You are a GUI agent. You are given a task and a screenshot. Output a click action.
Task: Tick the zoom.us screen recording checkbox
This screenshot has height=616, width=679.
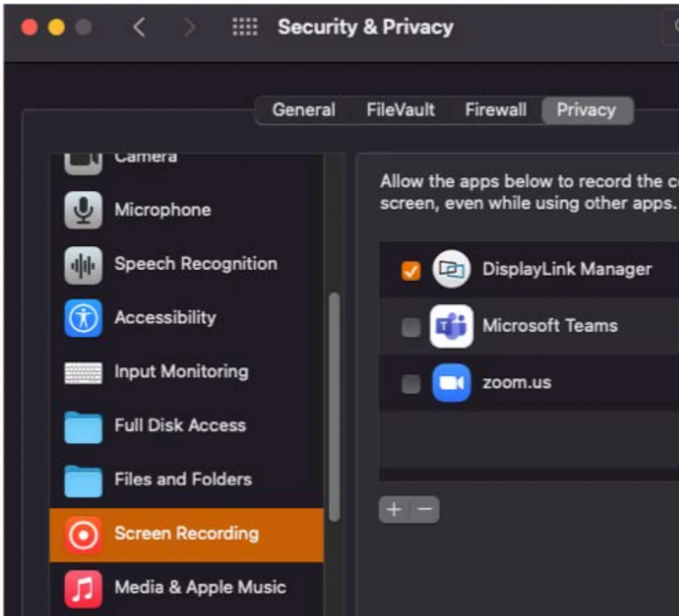(x=411, y=384)
